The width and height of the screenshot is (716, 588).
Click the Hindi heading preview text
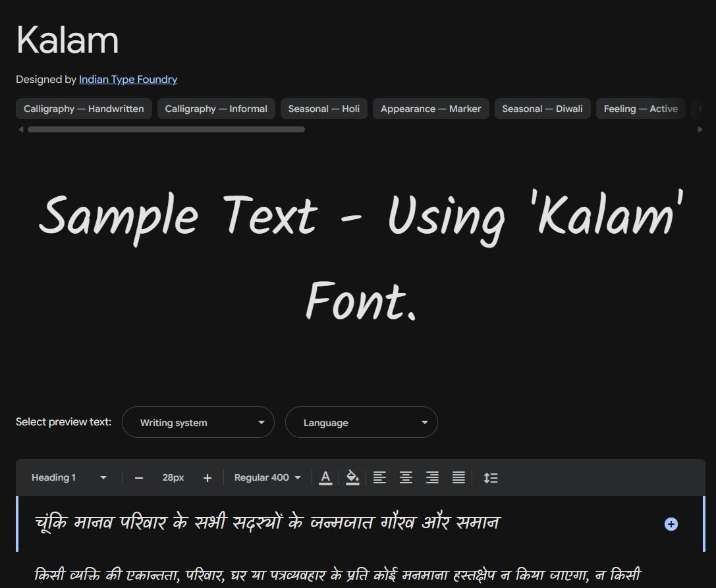pos(267,522)
